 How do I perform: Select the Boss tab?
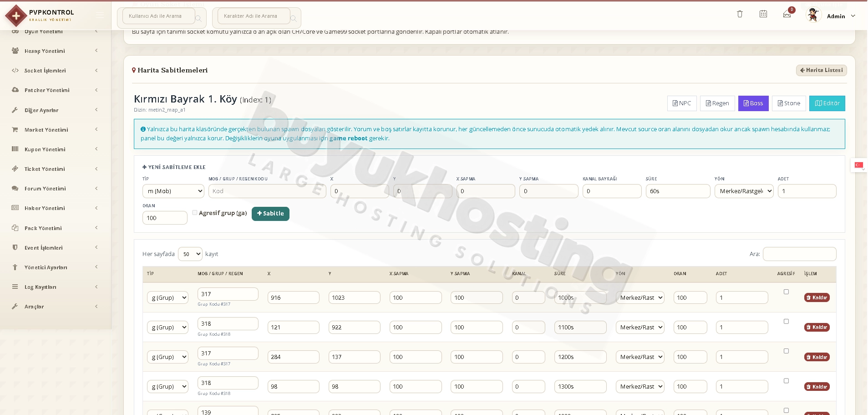(x=753, y=103)
